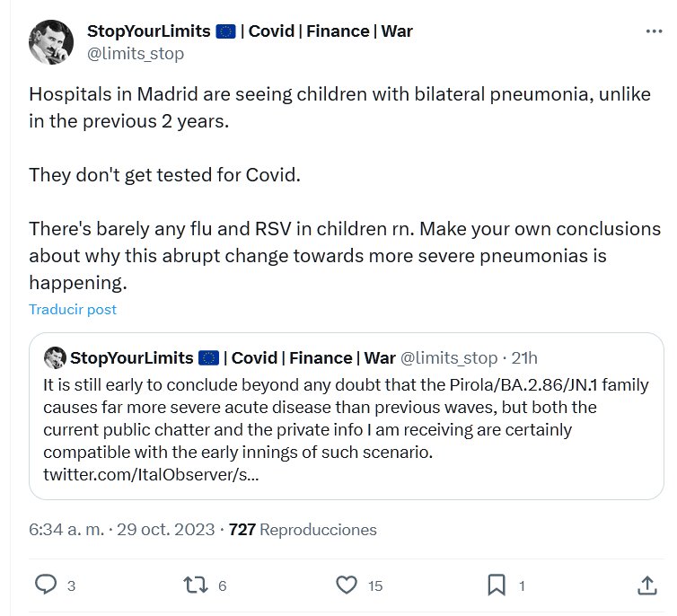Click the reply count number 3

tap(71, 585)
